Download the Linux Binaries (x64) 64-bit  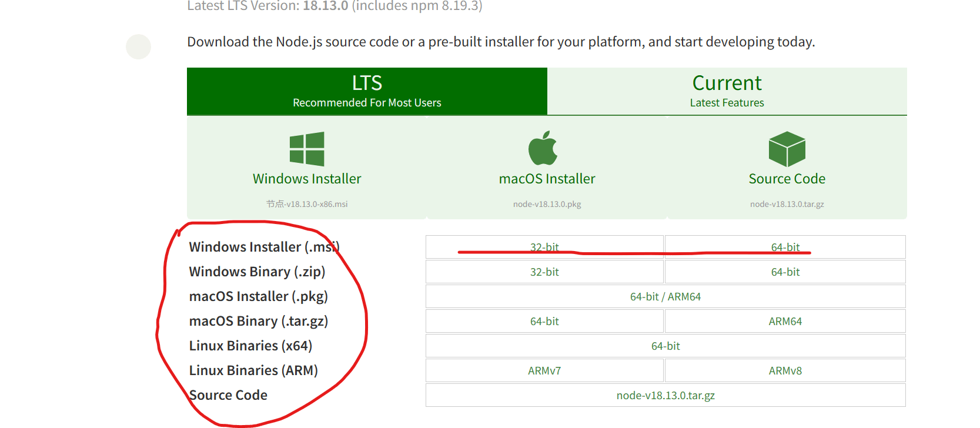(665, 346)
